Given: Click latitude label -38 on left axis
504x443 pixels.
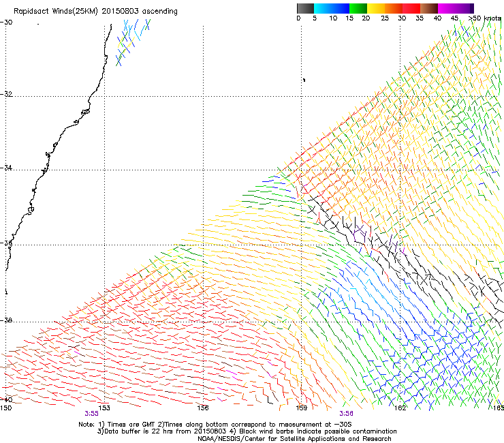Looking at the screenshot, I should pyautogui.click(x=6, y=320).
